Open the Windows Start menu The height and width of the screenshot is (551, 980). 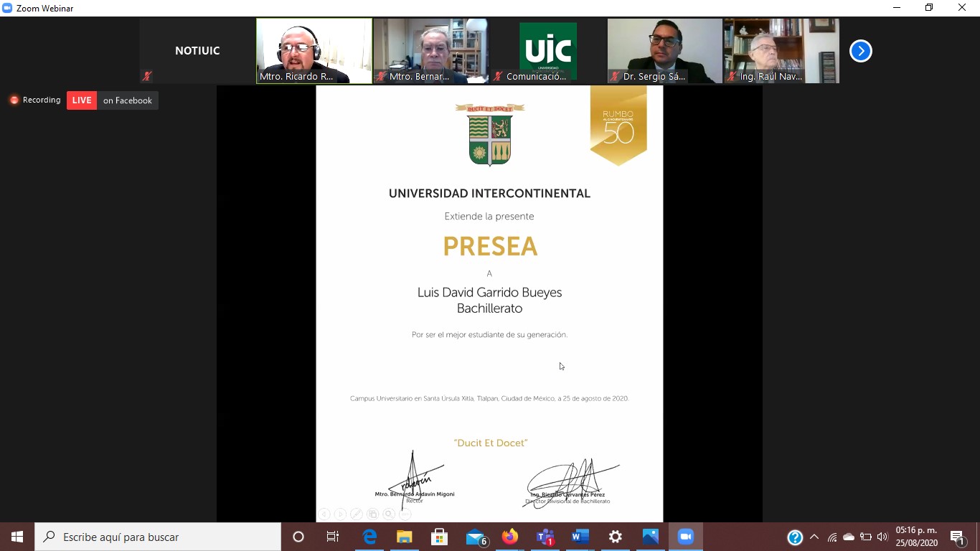[x=17, y=537]
